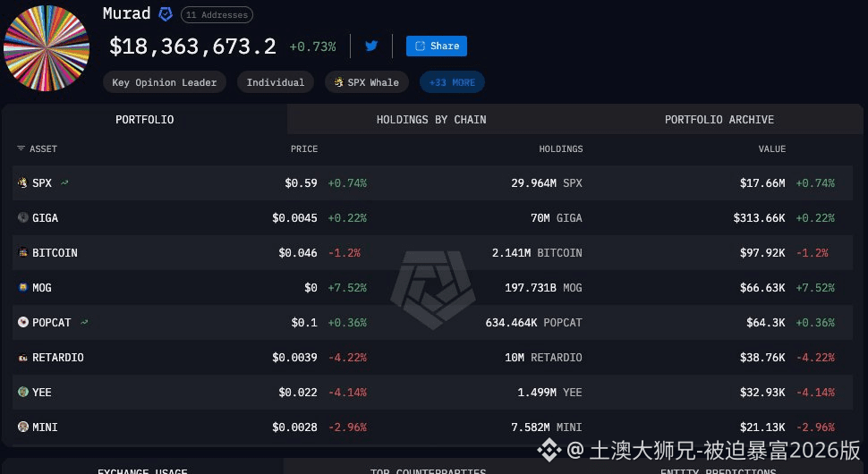Share this portfolio with Share button
Viewport: 868px width, 474px height.
click(x=436, y=46)
